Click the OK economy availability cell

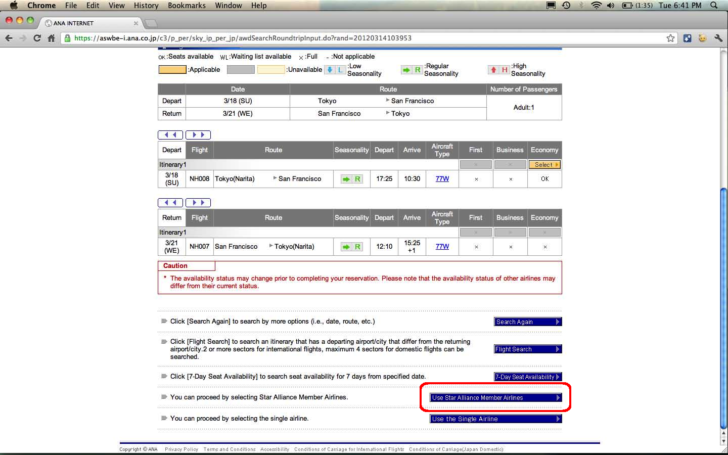click(545, 179)
